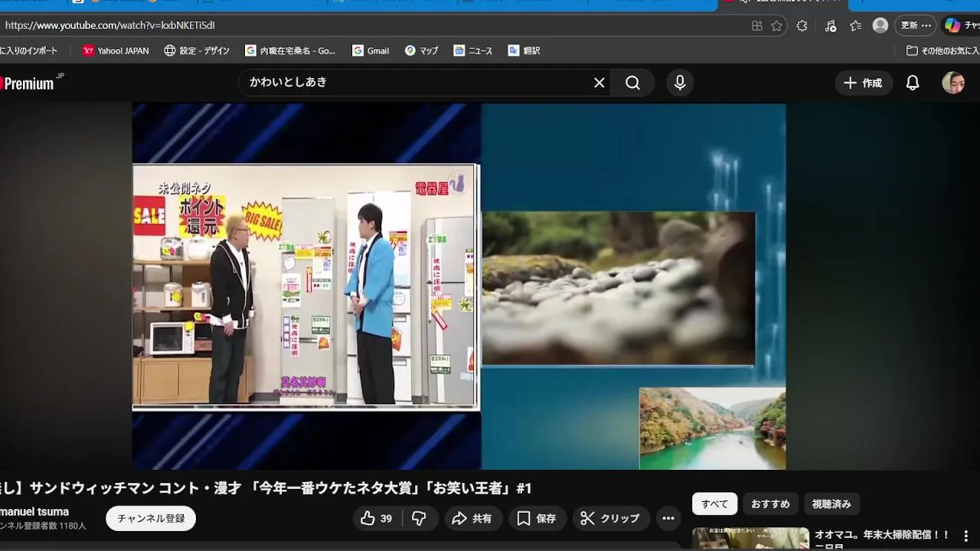Open the YouTube notifications bell

click(x=913, y=83)
